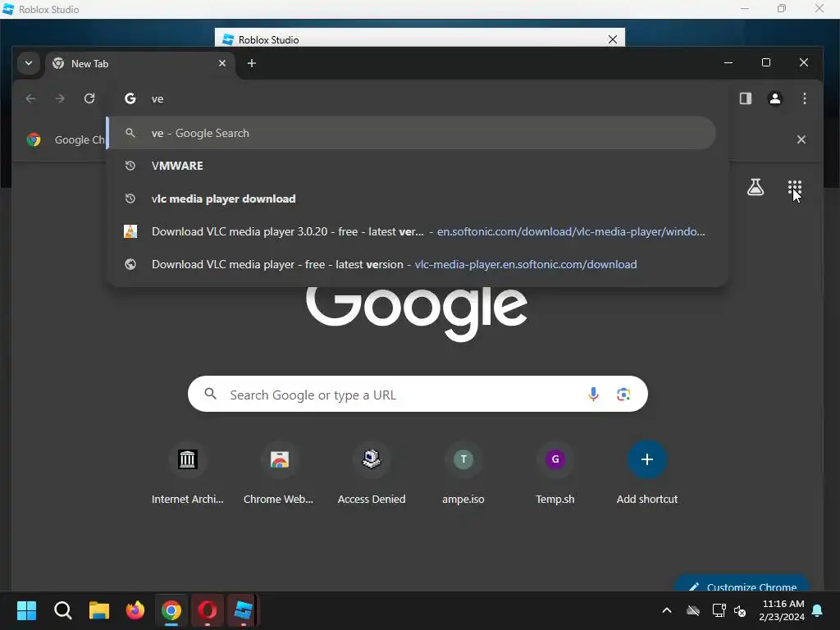Choose 'vlc media player download' suggestion
The width and height of the screenshot is (840, 630).
(x=412, y=199)
